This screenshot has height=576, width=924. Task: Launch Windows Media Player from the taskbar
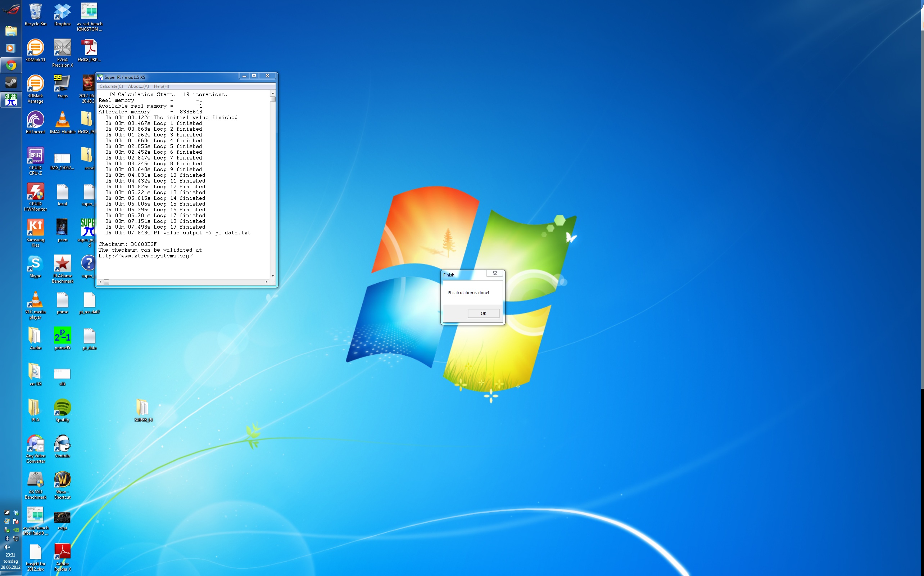[x=11, y=48]
